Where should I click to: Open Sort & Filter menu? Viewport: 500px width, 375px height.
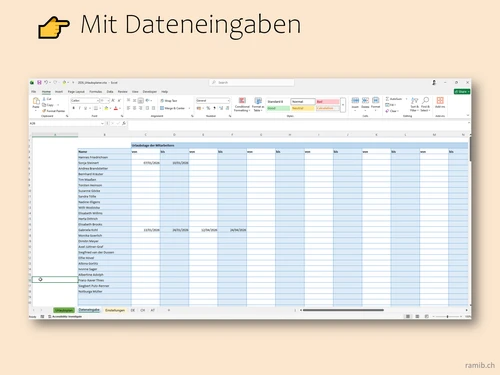(x=414, y=104)
